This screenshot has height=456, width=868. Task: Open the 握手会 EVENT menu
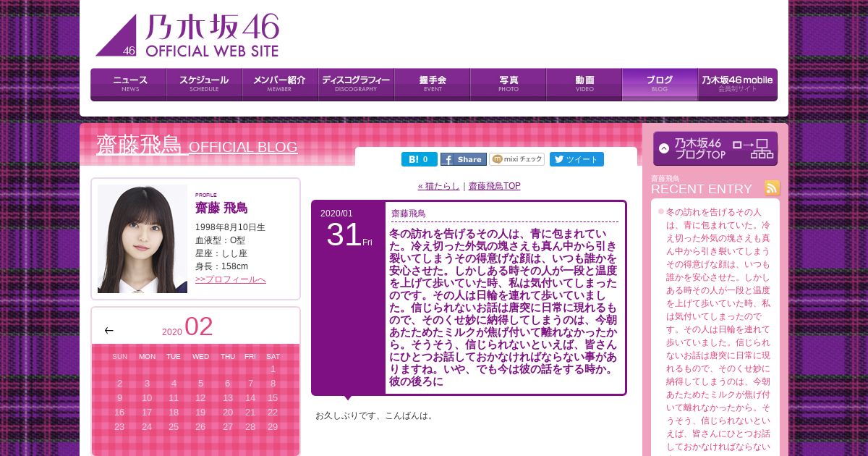433,84
